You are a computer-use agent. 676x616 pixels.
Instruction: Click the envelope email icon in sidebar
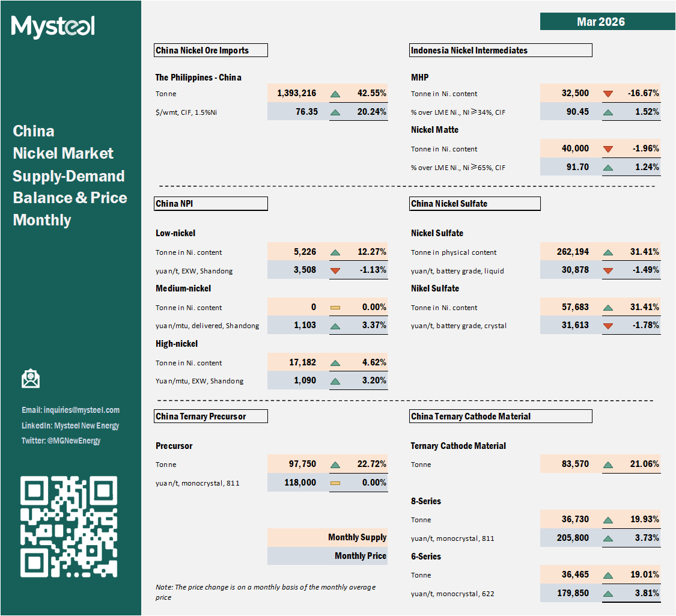[30, 379]
